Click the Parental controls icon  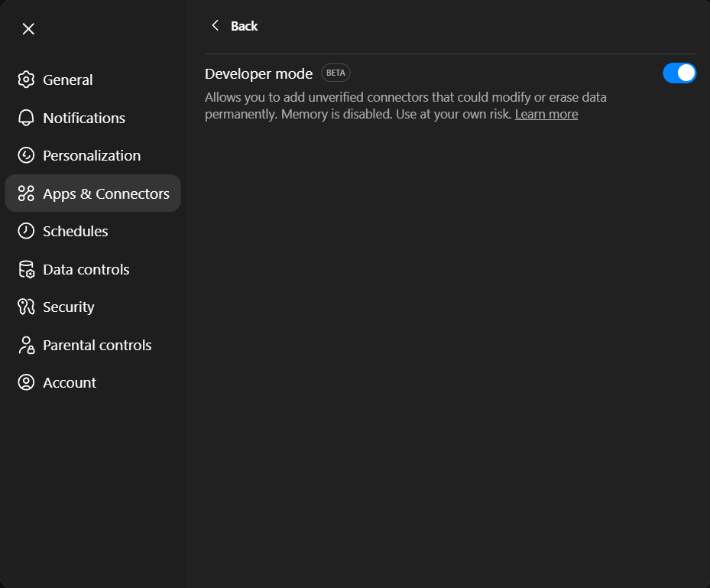click(27, 344)
